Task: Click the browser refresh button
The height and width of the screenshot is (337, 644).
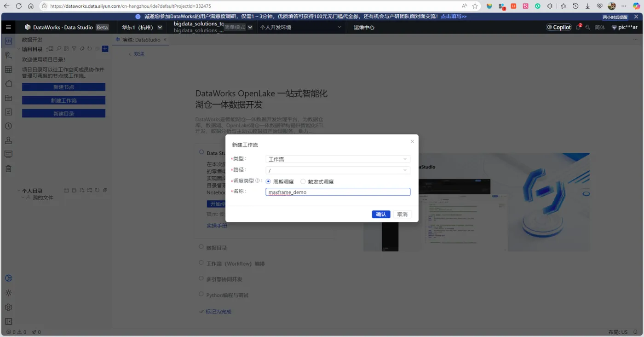Action: click(x=18, y=6)
